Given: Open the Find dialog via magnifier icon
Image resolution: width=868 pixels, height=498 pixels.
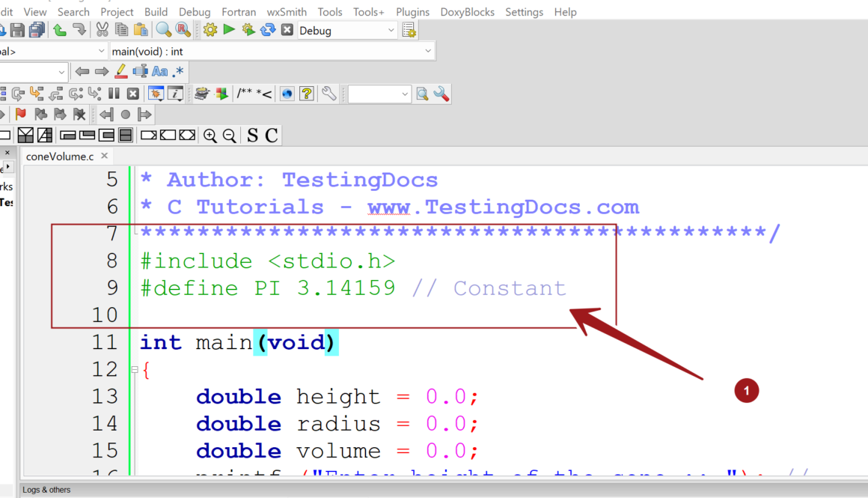Looking at the screenshot, I should pos(164,30).
